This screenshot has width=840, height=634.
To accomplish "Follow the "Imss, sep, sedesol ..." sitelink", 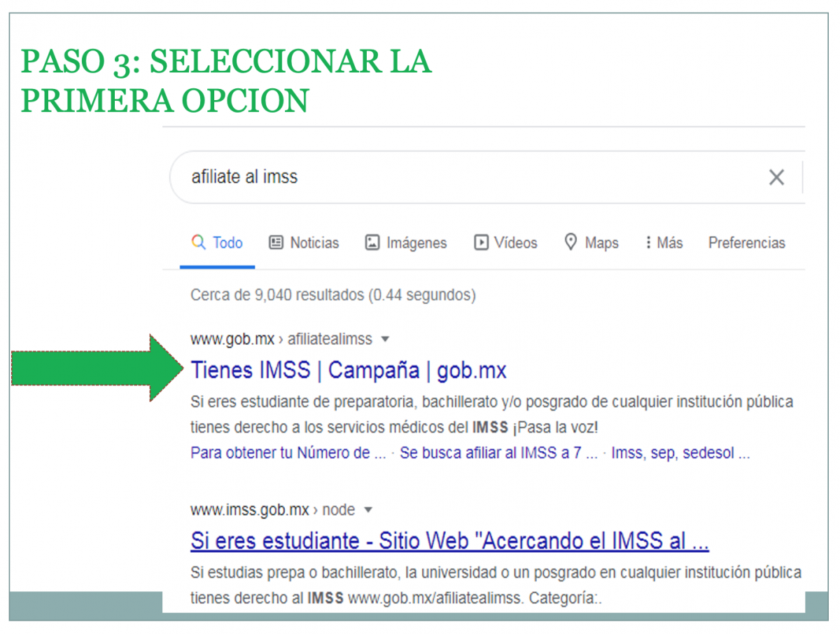I will point(680,453).
